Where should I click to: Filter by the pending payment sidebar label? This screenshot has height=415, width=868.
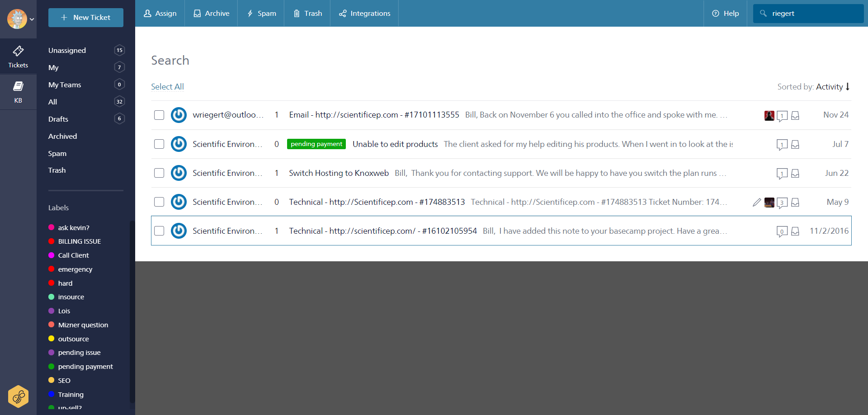pos(85,367)
